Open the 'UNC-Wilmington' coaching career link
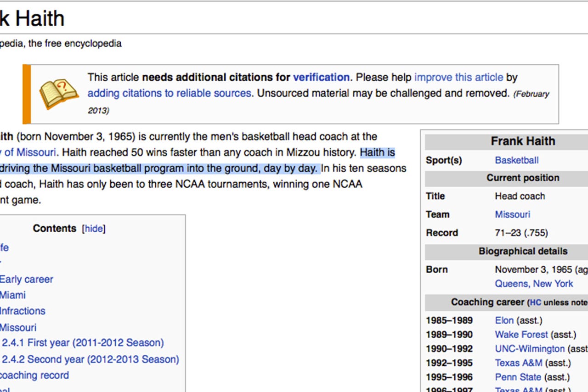The image size is (588, 392). pos(530,349)
